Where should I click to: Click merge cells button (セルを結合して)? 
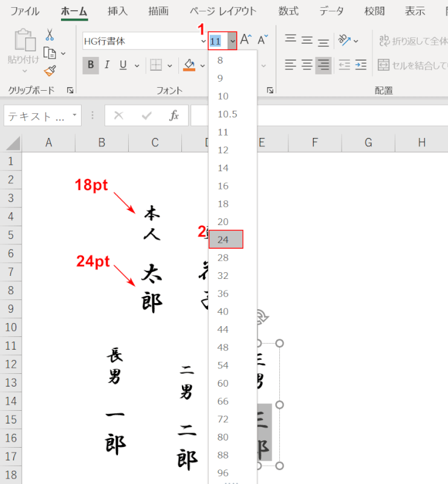pos(413,65)
